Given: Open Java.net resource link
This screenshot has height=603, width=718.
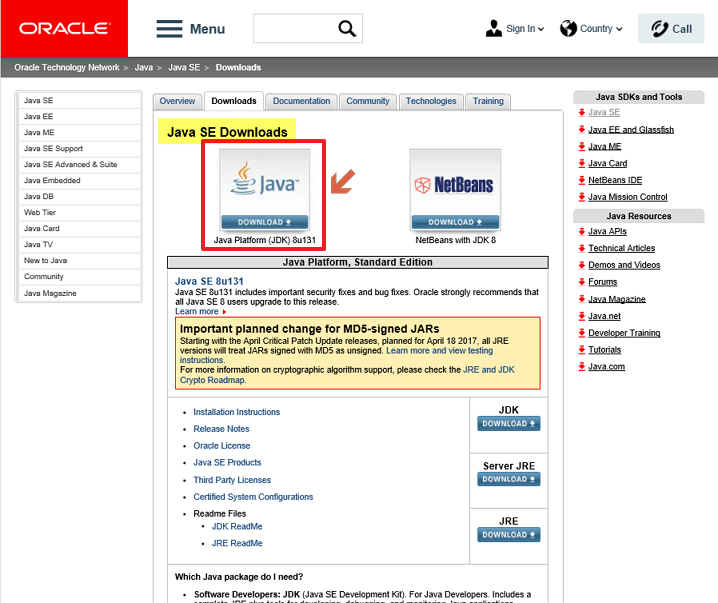Looking at the screenshot, I should pyautogui.click(x=604, y=316).
